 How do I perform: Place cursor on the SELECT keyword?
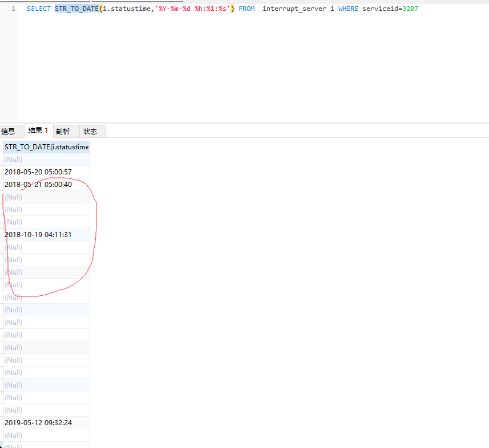point(38,9)
